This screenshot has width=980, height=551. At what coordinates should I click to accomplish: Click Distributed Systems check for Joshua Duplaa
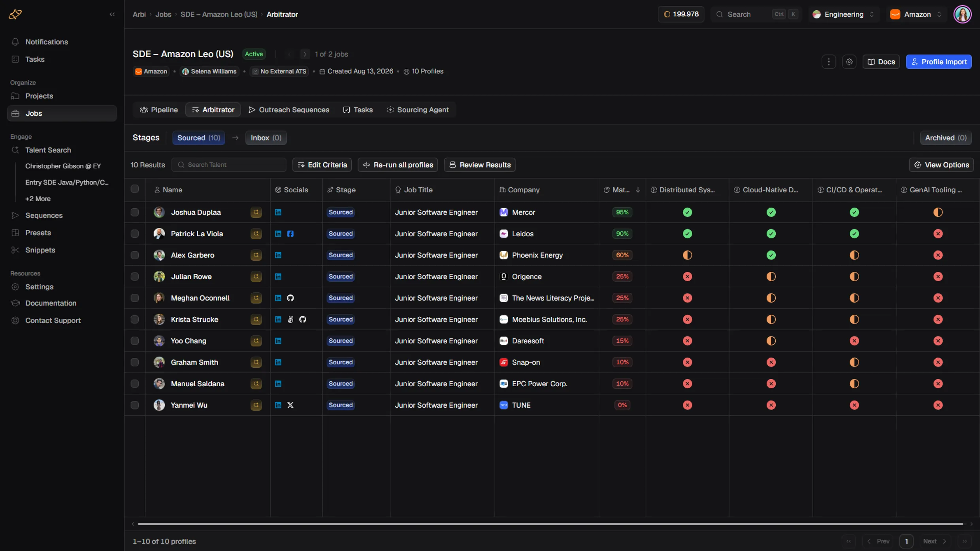pos(688,212)
